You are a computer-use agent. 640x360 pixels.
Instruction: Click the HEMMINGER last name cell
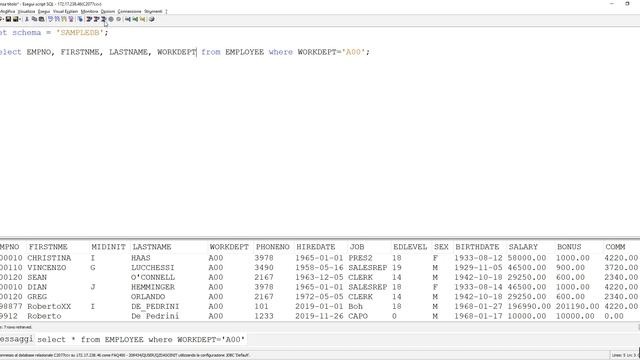pos(153,287)
